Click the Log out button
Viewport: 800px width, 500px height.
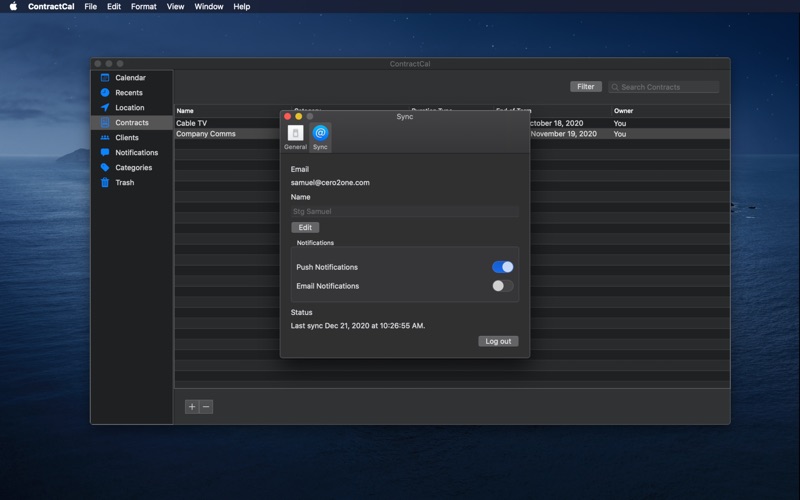498,341
